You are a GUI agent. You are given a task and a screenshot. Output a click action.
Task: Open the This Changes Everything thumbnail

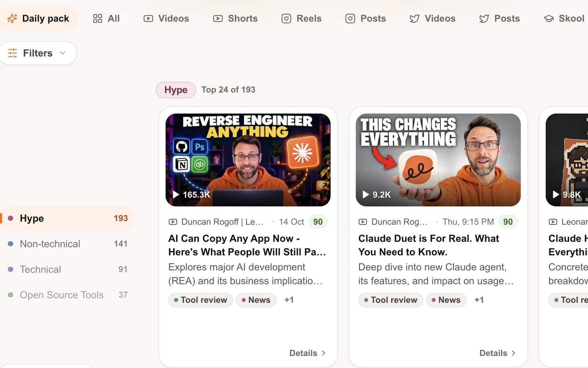click(x=438, y=160)
